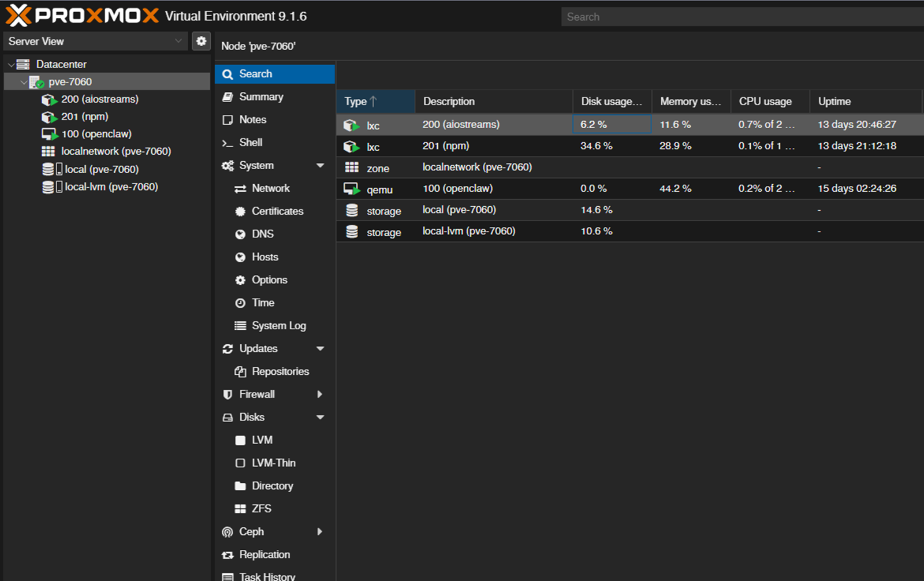Open the Server View dropdown
Screen dimensions: 924x581
pyautogui.click(x=178, y=41)
